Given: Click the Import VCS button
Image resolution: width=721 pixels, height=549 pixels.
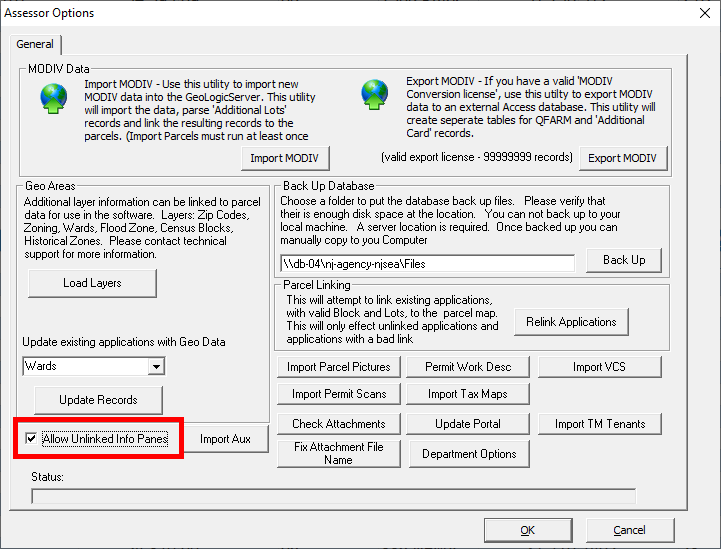Looking at the screenshot, I should click(x=600, y=367).
